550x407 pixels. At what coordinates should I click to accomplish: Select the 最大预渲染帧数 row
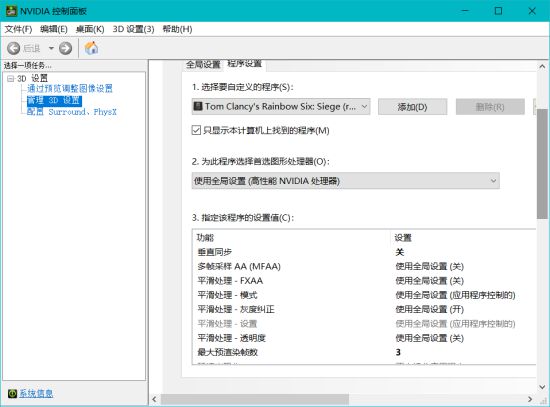pyautogui.click(x=365, y=352)
